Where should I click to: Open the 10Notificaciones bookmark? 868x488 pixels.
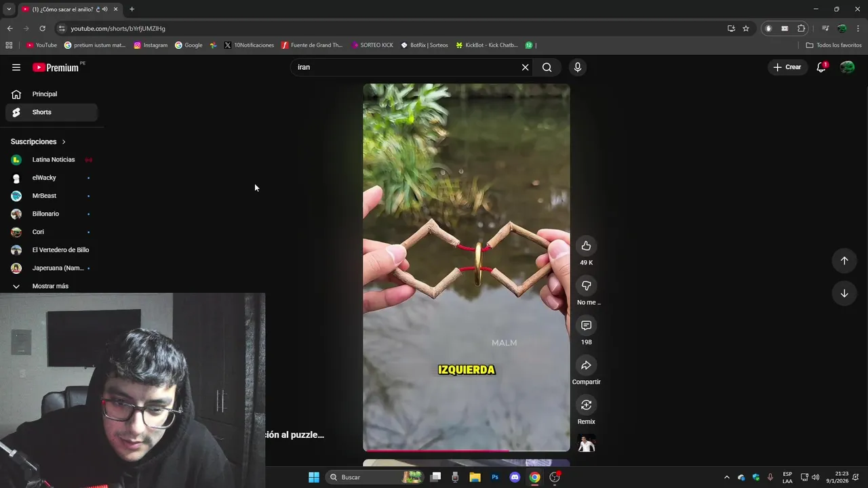[249, 45]
